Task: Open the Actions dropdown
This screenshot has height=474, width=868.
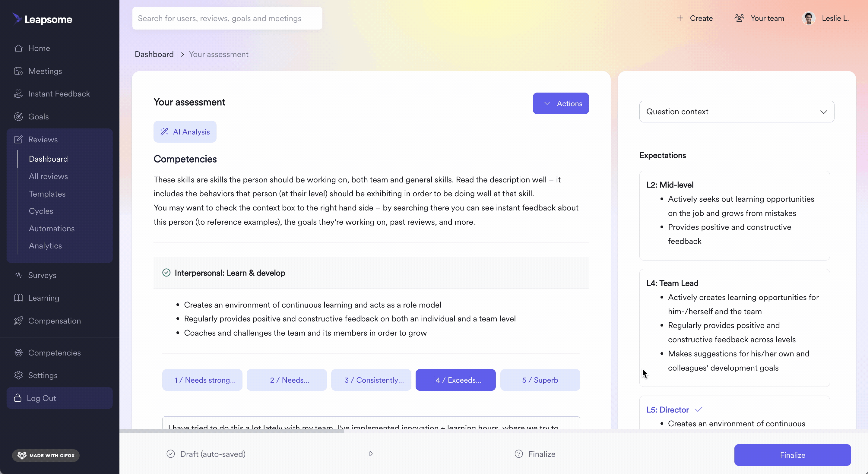Action: (561, 103)
